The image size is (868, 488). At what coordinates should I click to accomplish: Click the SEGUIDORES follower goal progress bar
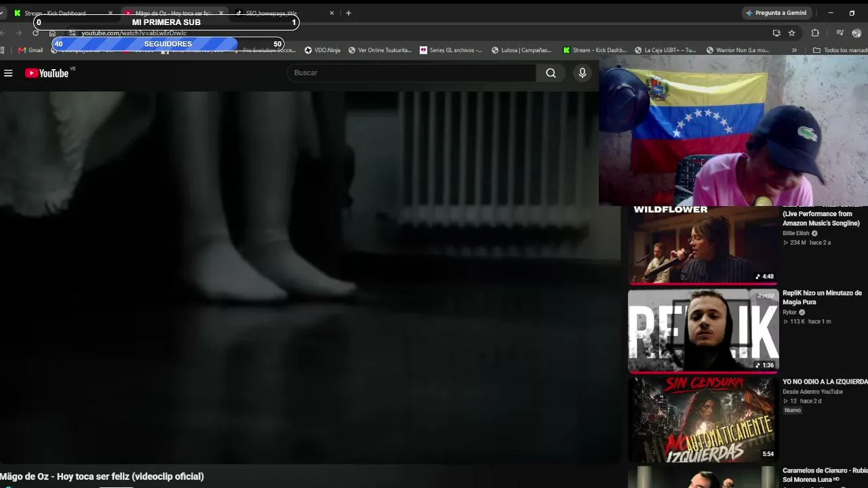coord(168,44)
